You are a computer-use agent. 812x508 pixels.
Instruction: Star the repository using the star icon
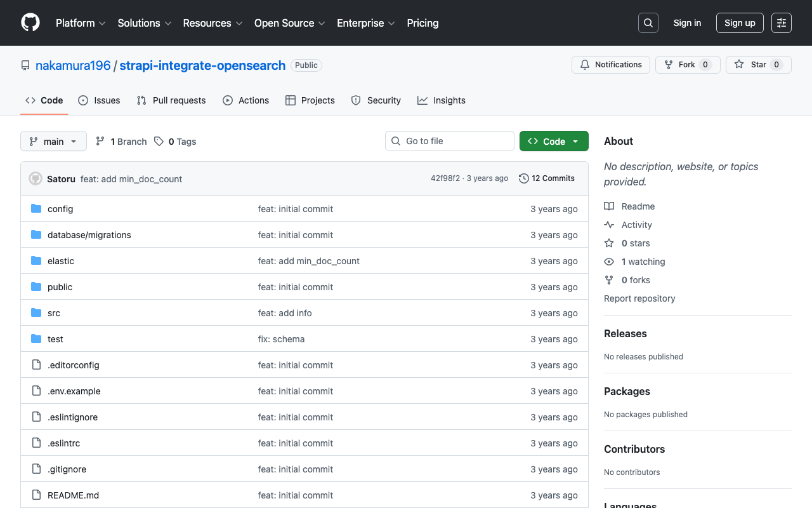tap(740, 64)
